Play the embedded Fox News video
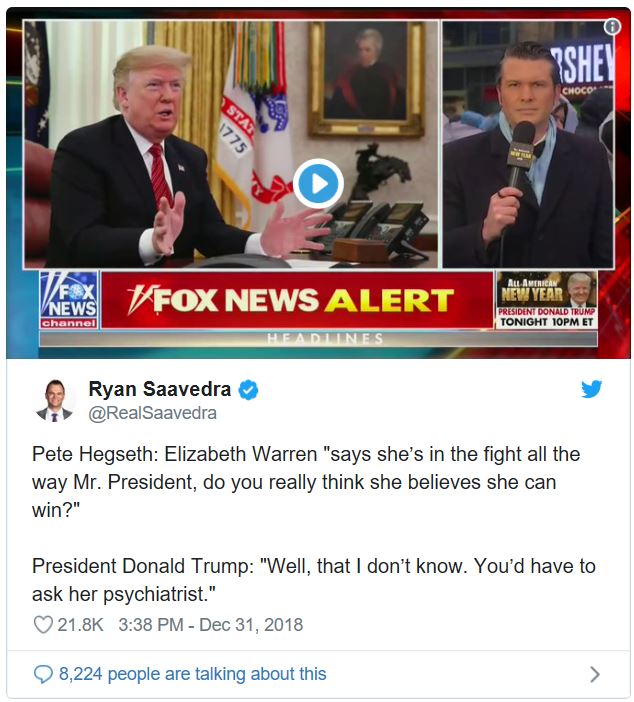This screenshot has height=702, width=634. (318, 184)
